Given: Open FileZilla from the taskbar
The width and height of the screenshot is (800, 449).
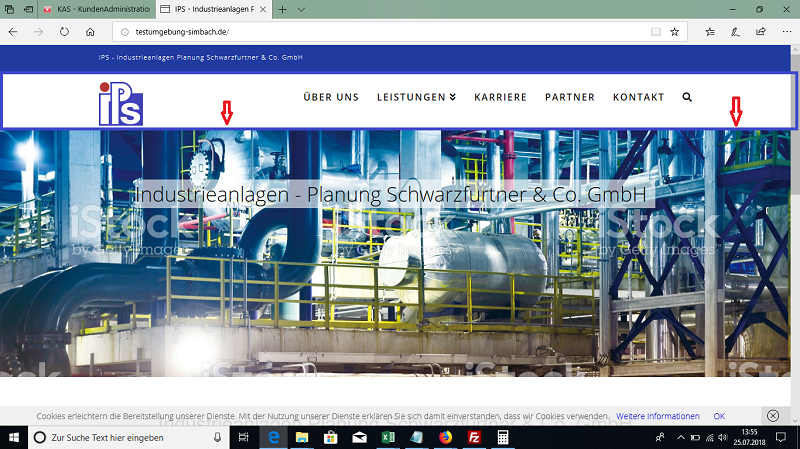Looking at the screenshot, I should [474, 437].
